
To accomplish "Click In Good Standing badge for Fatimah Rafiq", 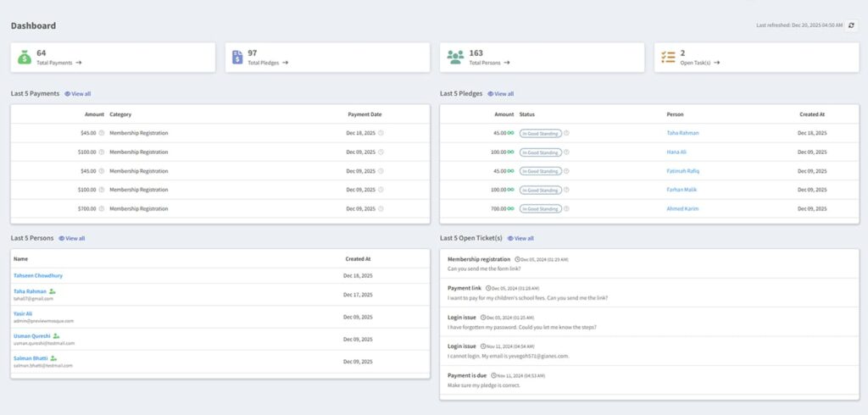I will [540, 172].
